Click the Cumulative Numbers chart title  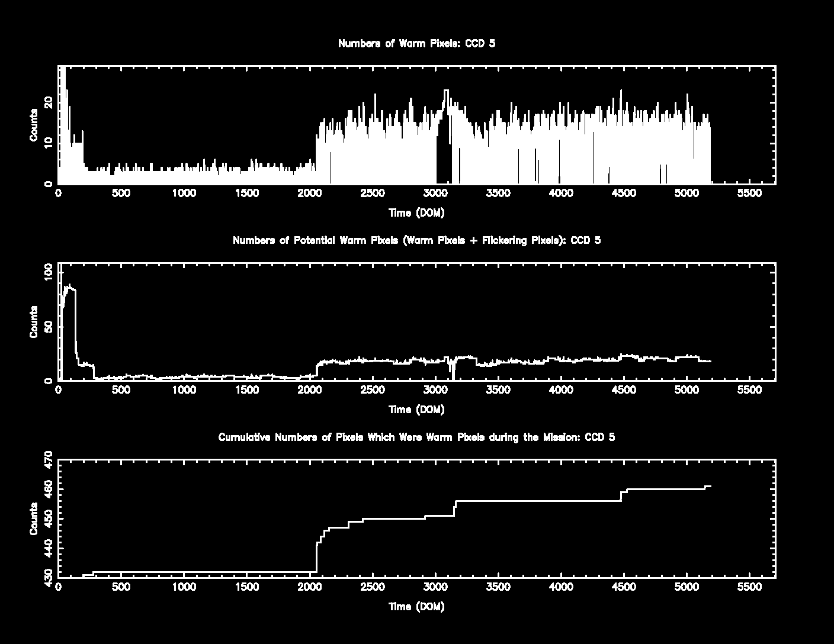click(416, 437)
